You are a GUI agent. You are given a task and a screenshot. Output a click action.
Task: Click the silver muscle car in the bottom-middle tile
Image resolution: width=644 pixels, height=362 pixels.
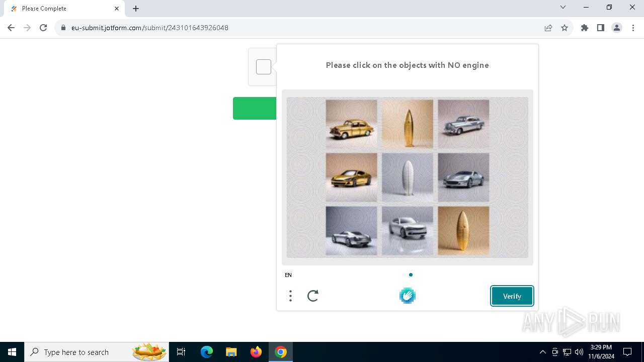(x=408, y=231)
